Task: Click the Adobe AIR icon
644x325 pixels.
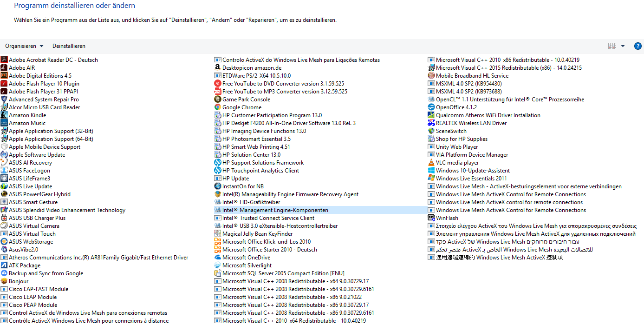Action: (x=4, y=67)
